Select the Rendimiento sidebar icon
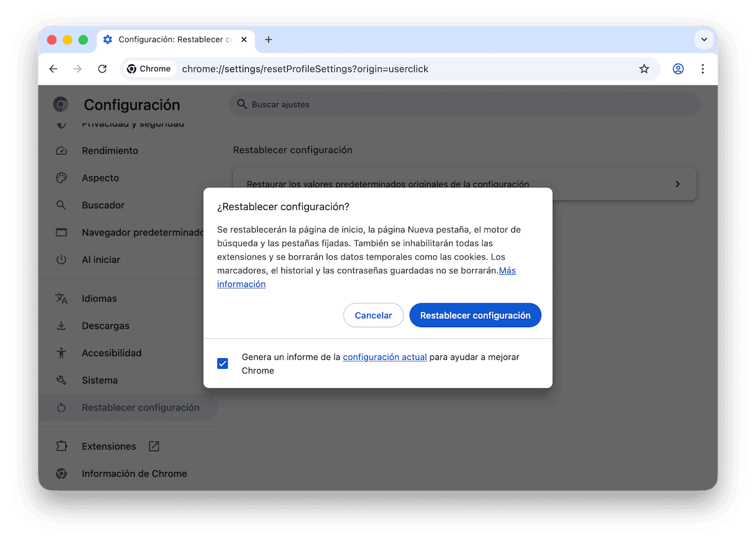This screenshot has width=756, height=541. click(x=61, y=151)
